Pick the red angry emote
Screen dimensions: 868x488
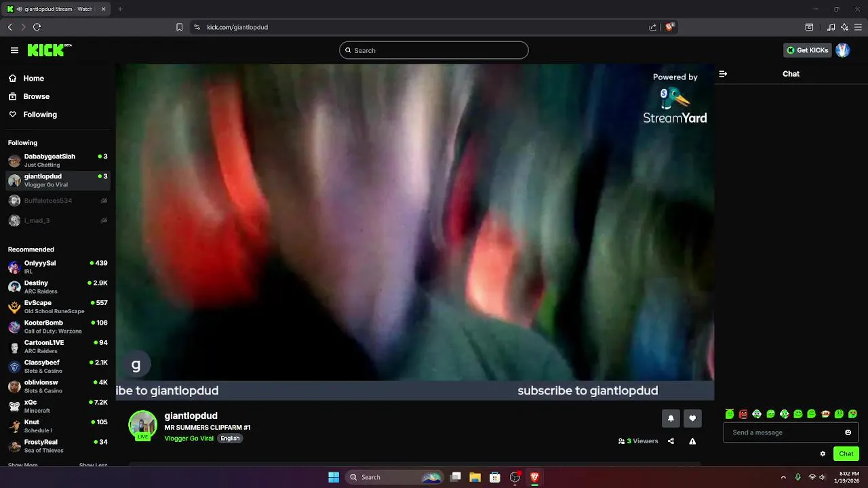(743, 414)
